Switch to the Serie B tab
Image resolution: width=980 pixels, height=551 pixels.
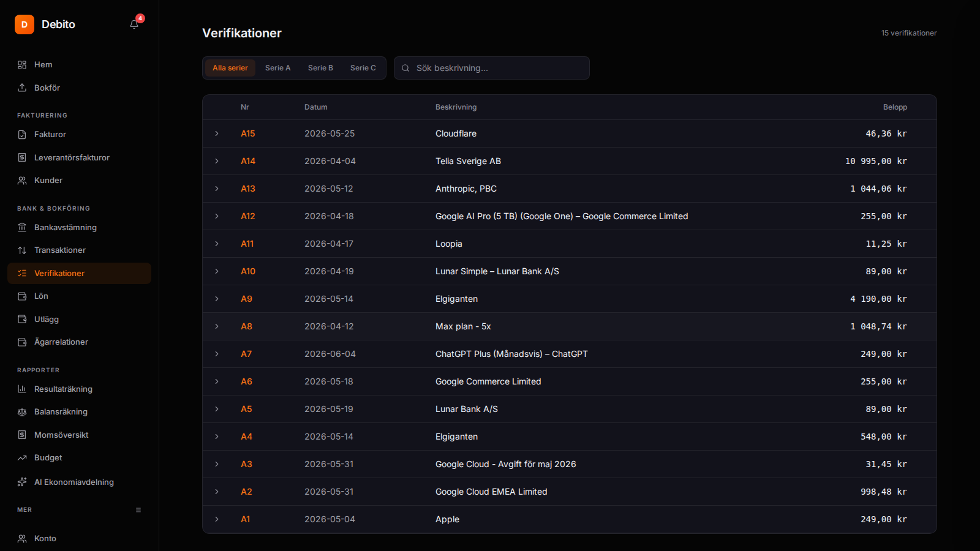[x=320, y=68]
